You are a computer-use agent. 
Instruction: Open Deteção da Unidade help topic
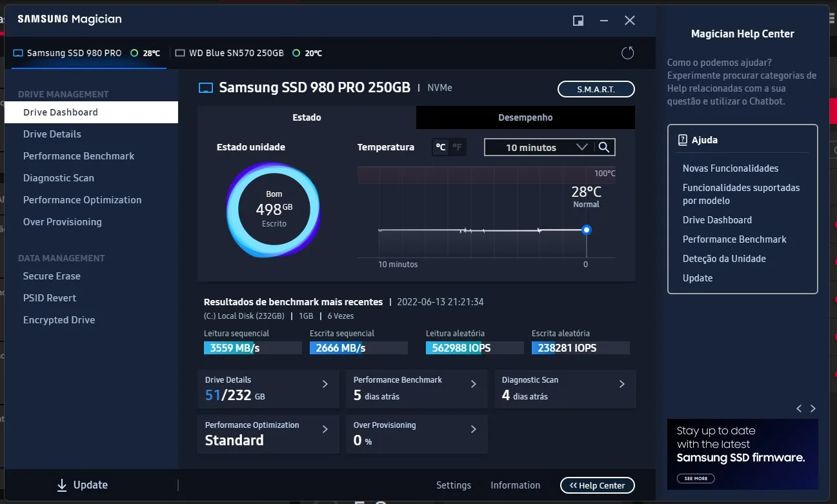[x=724, y=259]
